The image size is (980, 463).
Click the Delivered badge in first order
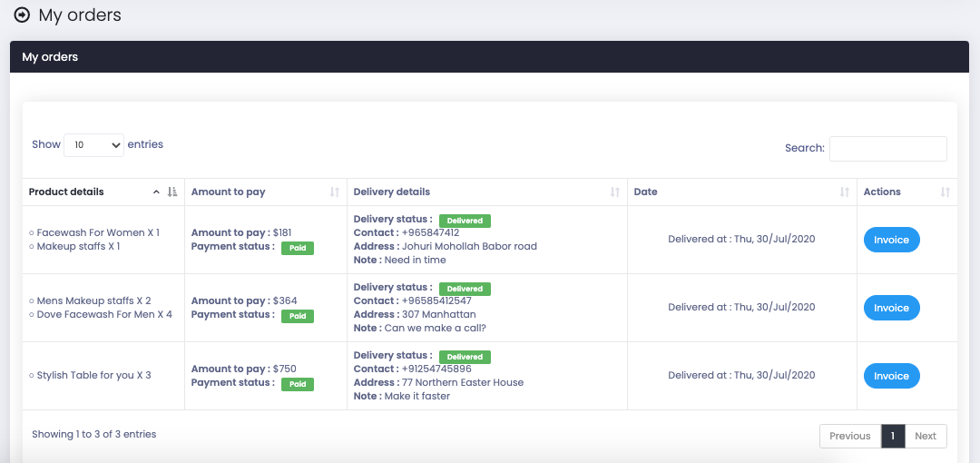point(465,221)
